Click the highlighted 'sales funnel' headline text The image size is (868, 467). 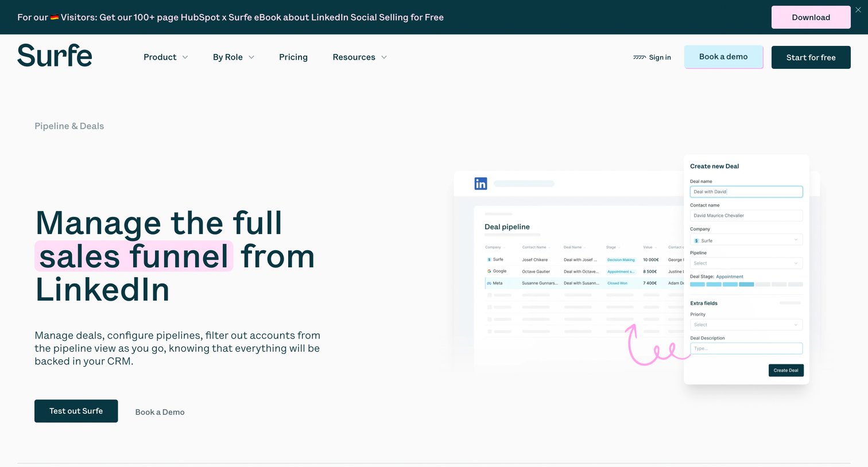tap(134, 256)
